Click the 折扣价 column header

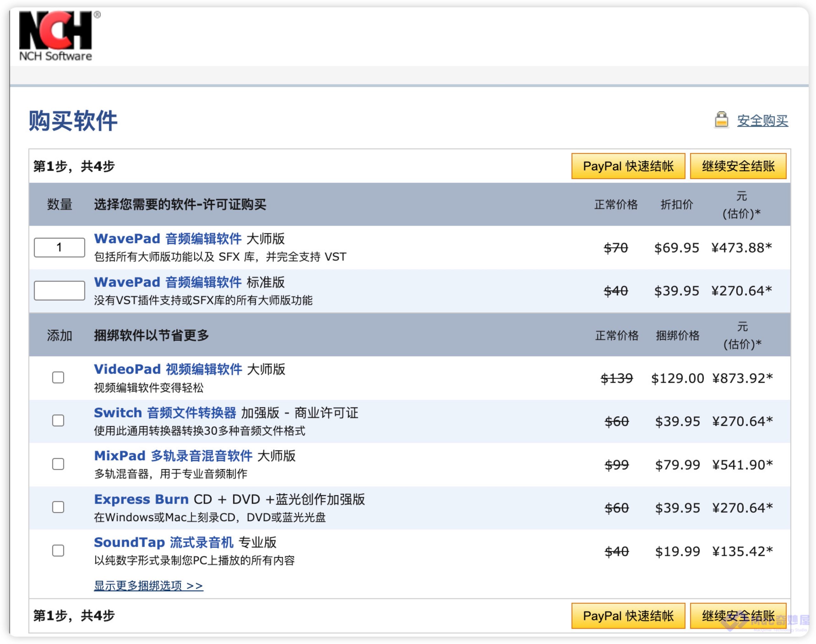(676, 204)
